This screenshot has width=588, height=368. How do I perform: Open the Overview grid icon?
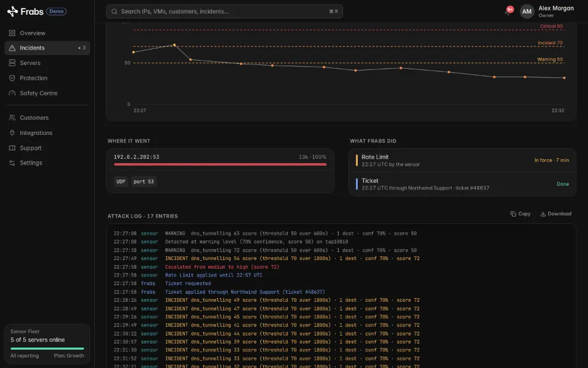12,33
